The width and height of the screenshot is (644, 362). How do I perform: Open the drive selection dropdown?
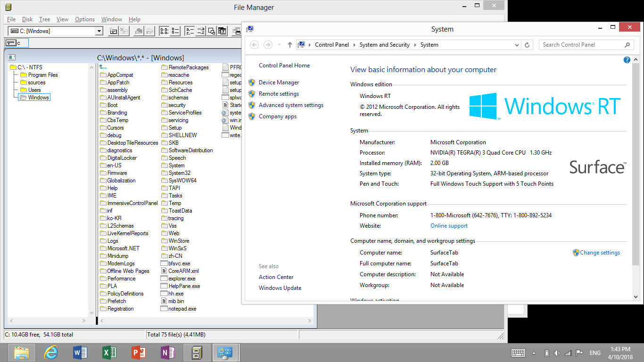coord(99,31)
